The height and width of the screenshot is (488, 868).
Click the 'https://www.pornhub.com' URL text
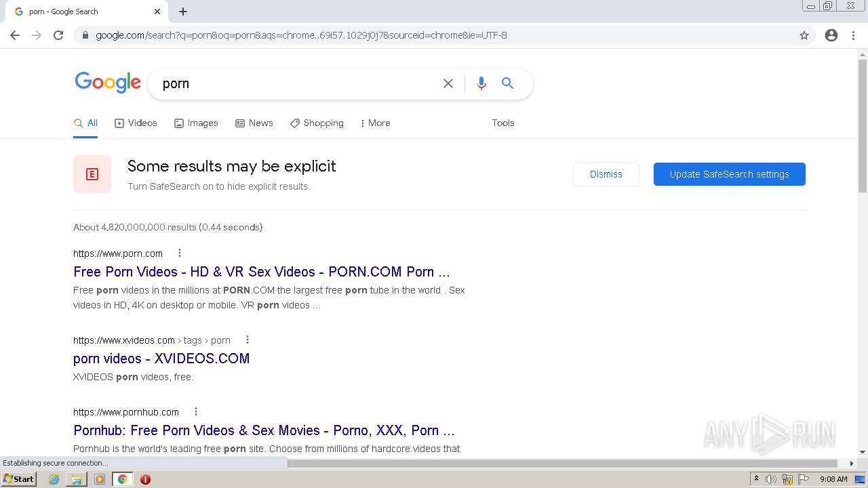(126, 412)
